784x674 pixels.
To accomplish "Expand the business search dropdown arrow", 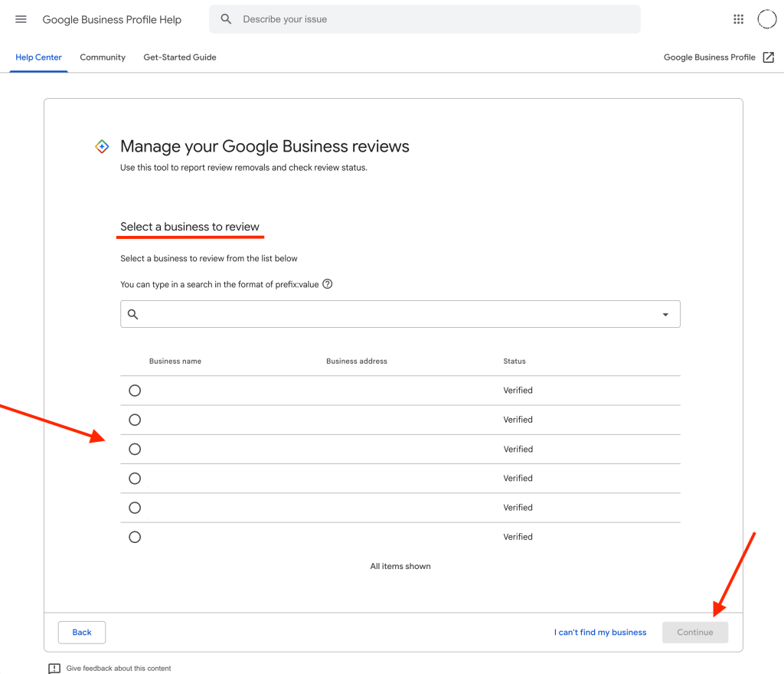I will [665, 314].
